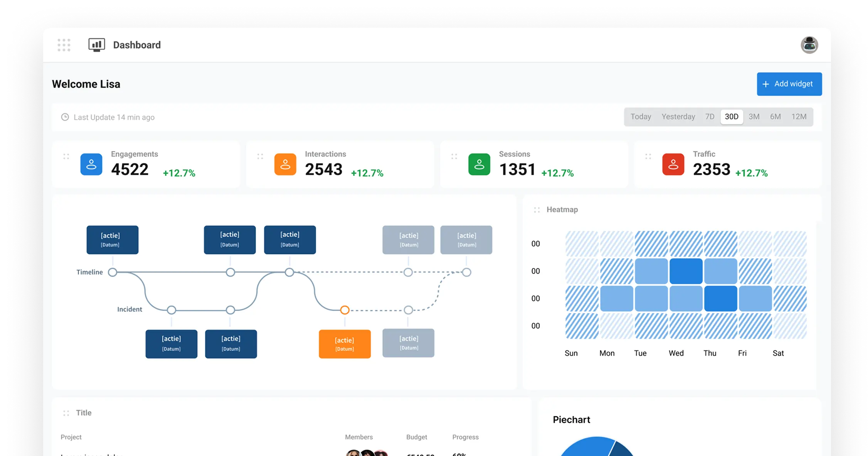Click the orange Interactions user icon
868x456 pixels.
click(x=285, y=164)
